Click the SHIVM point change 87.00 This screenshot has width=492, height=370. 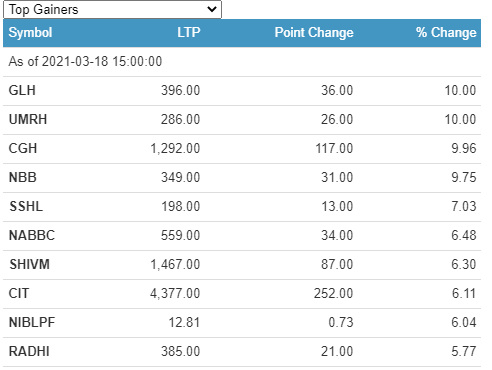[x=337, y=264]
